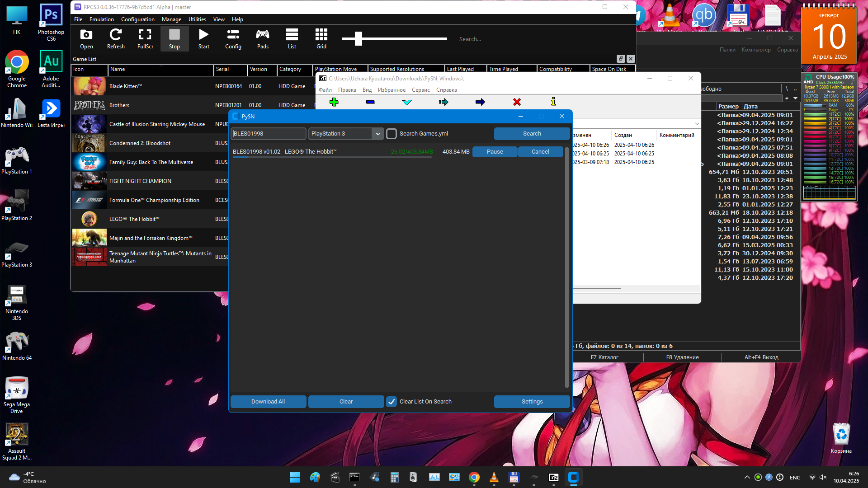The image size is (868, 488).
Task: Refresh the RPCS3 game list
Action: coord(116,39)
